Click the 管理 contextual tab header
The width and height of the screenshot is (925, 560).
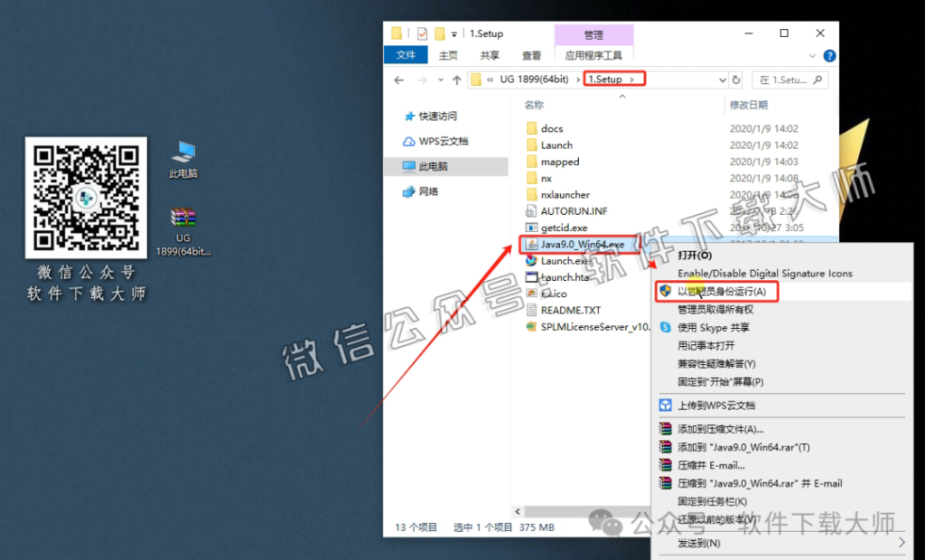(593, 35)
